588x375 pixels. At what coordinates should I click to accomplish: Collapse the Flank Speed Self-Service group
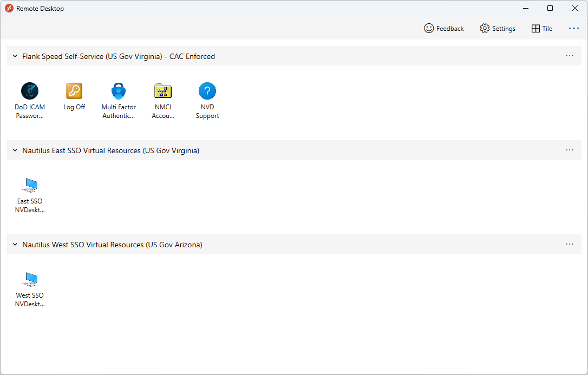pos(15,56)
